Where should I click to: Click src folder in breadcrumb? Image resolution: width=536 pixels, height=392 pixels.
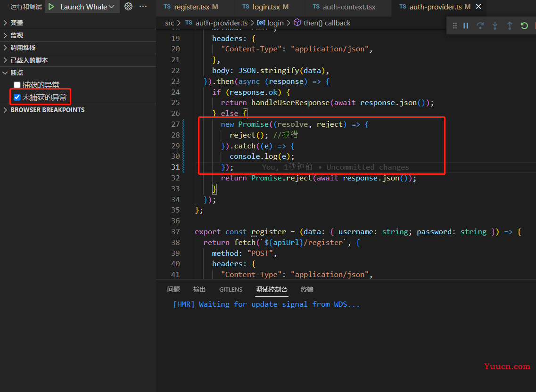(x=170, y=23)
